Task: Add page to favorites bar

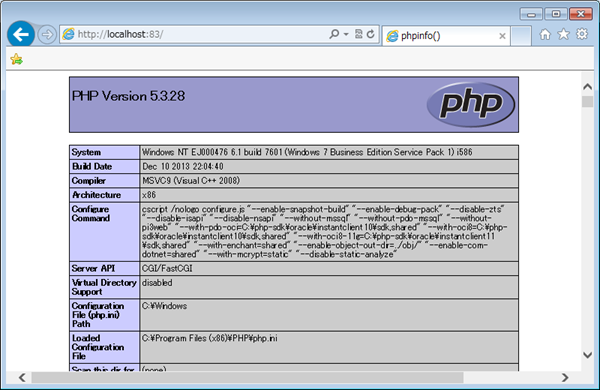Action: [16, 59]
